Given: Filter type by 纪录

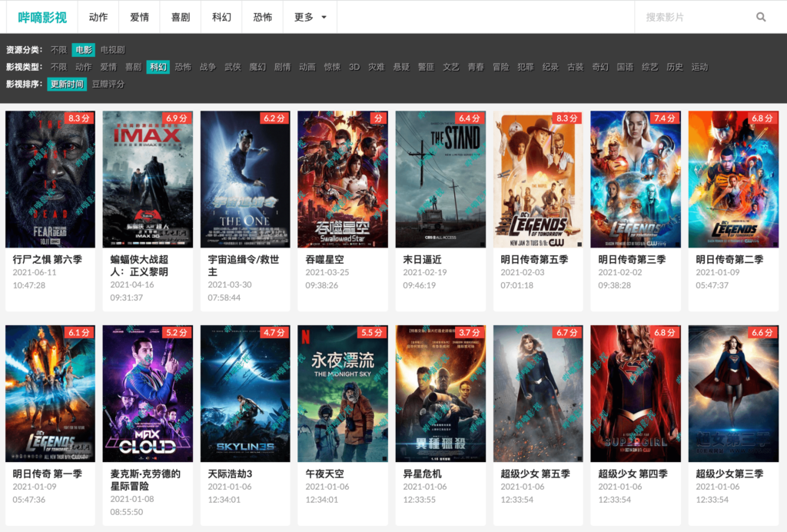Looking at the screenshot, I should point(550,67).
